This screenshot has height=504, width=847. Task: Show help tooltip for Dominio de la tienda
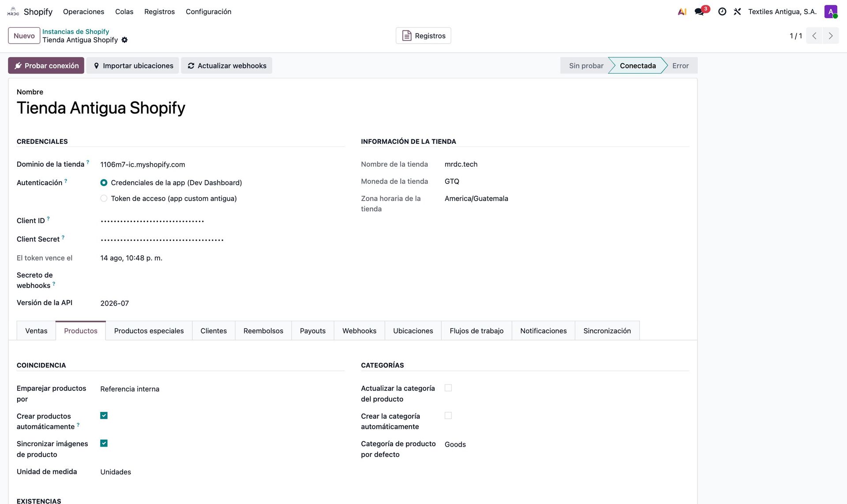(x=88, y=162)
